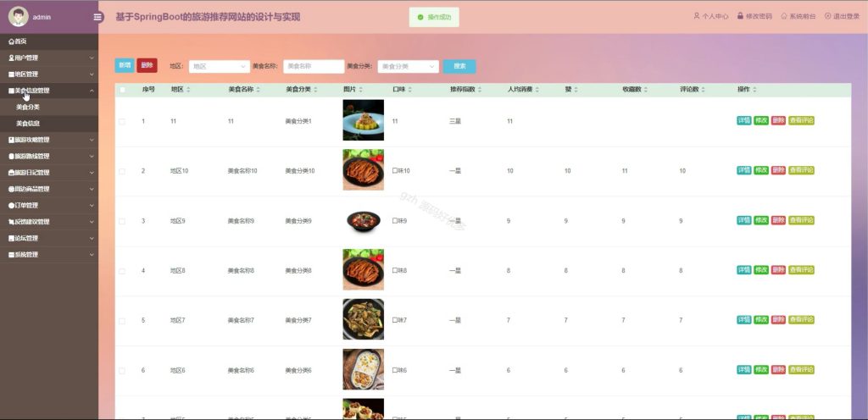The height and width of the screenshot is (420, 868).
Task: Click the icon beside 旅游攻略管理
Action: (x=11, y=140)
